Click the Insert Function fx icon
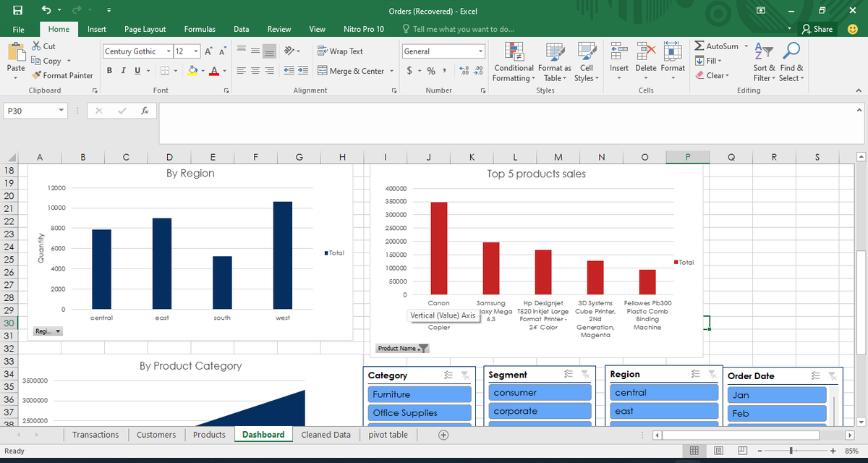868x463 pixels. 145,111
